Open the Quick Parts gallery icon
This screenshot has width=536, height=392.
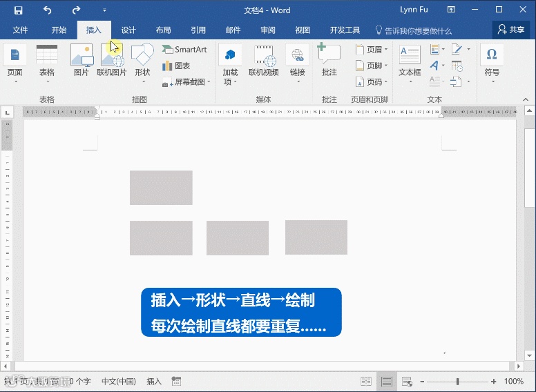pyautogui.click(x=437, y=50)
